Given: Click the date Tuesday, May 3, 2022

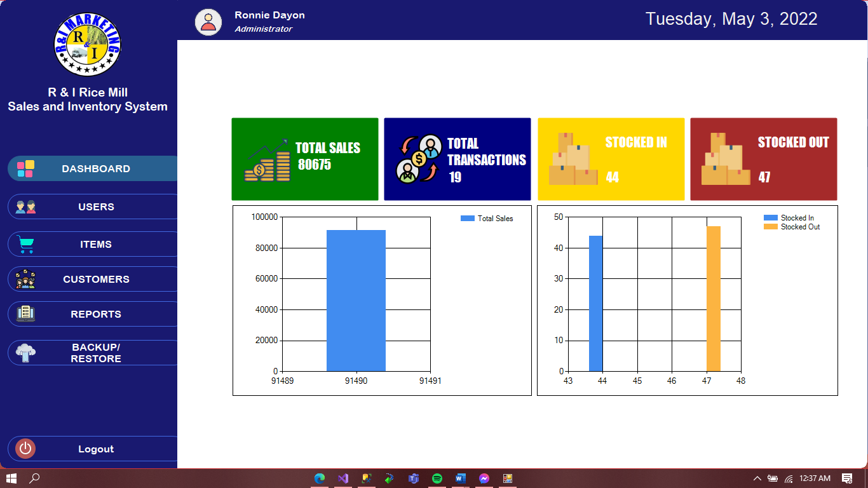Looking at the screenshot, I should pos(731,19).
